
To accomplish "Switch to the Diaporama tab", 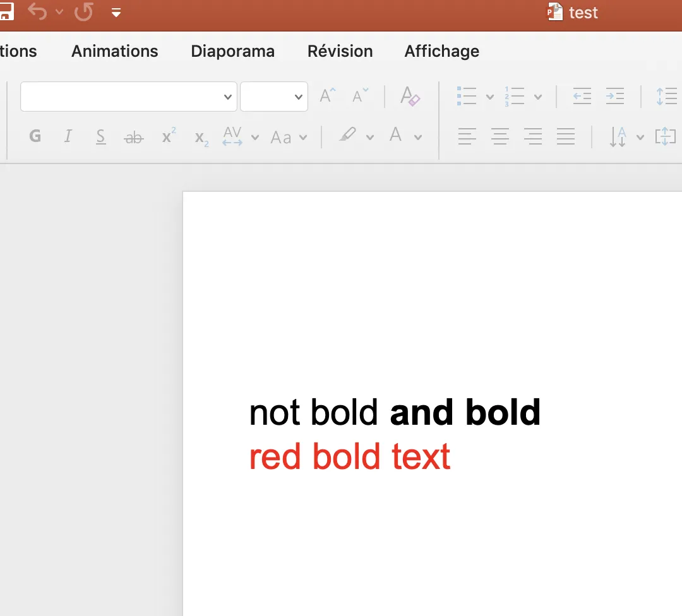I will pos(232,51).
